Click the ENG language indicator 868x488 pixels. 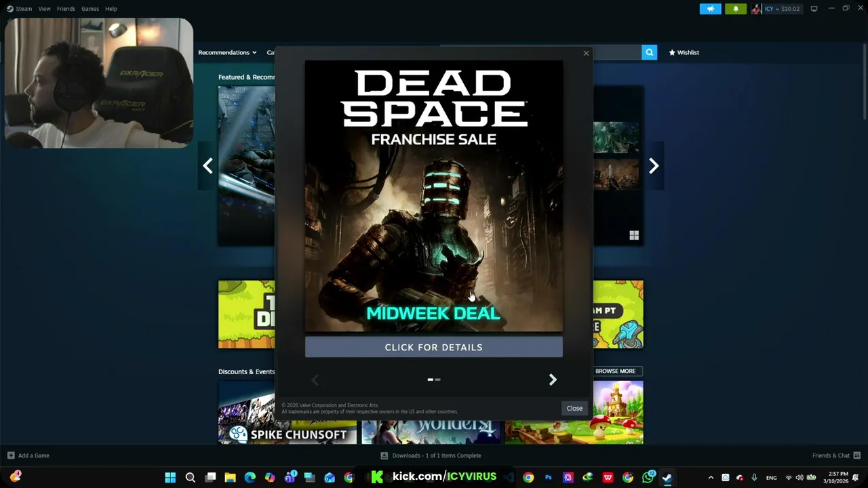pos(771,478)
